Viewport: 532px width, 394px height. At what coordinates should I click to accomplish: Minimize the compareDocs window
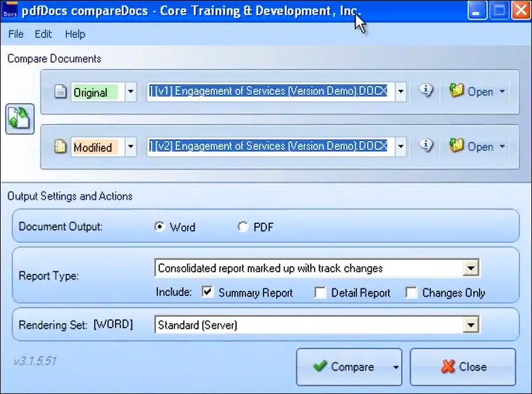click(476, 11)
